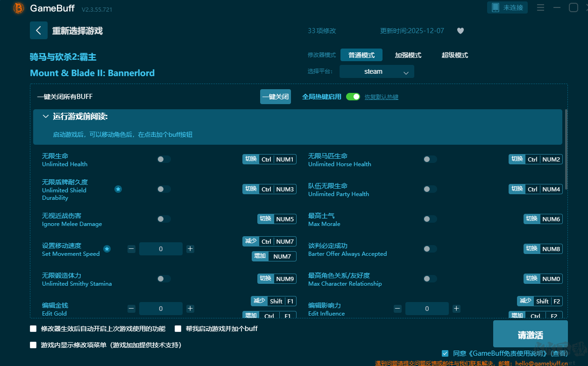The width and height of the screenshot is (588, 366).
Task: Enable Max Character Relationship switch
Action: point(430,279)
